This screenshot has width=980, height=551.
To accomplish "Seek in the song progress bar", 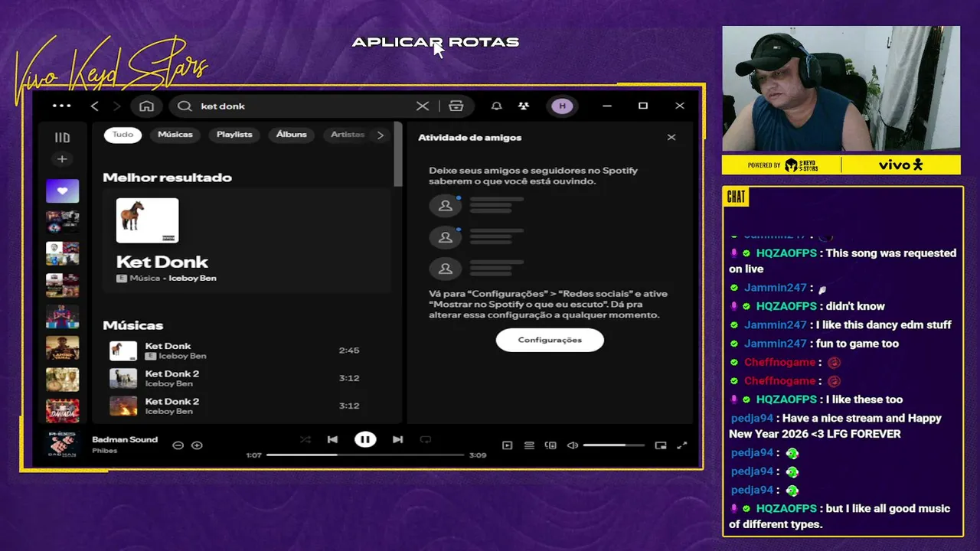I will [365, 455].
